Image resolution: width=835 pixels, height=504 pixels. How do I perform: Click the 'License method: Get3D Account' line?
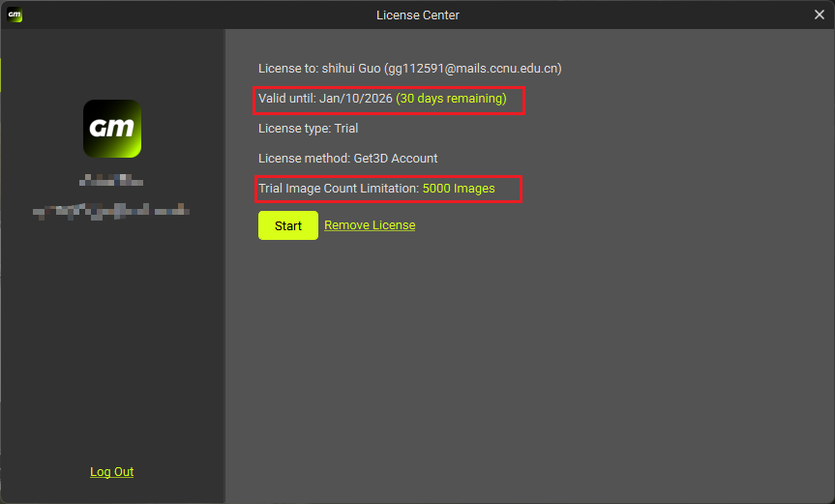(347, 158)
